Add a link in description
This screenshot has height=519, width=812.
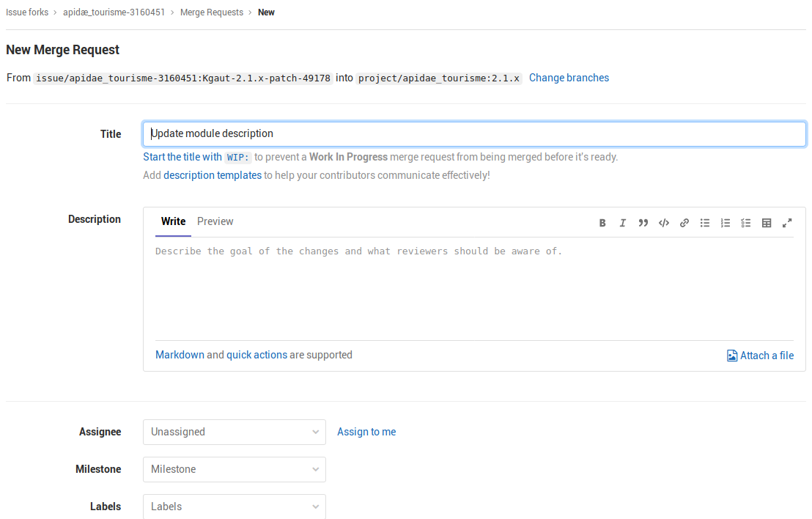[684, 223]
